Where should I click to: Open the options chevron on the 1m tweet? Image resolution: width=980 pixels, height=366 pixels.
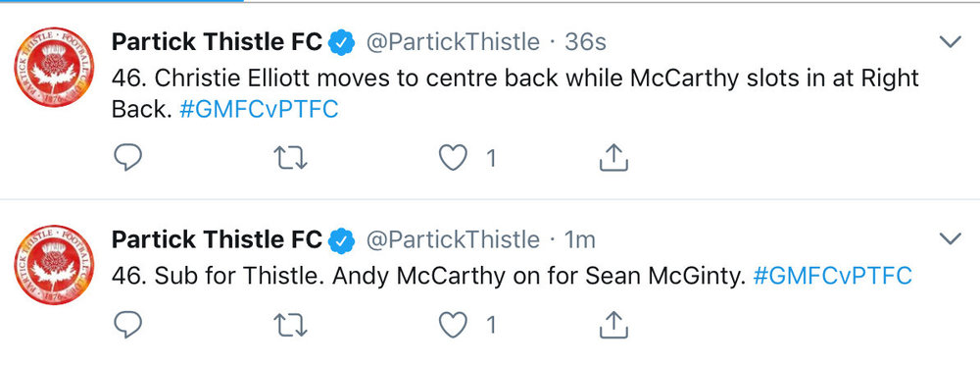coord(950,238)
